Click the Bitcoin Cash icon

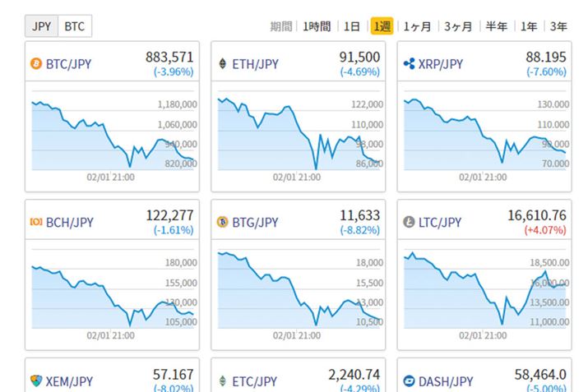coord(35,223)
